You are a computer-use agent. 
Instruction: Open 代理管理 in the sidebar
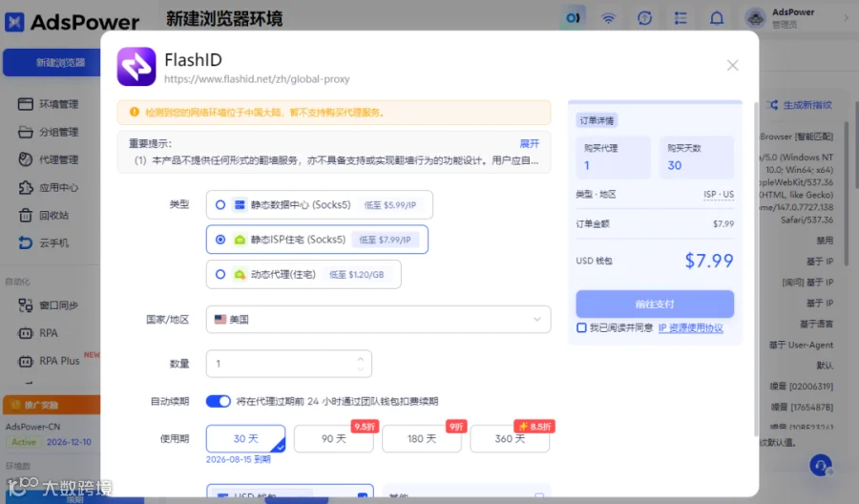(49, 159)
